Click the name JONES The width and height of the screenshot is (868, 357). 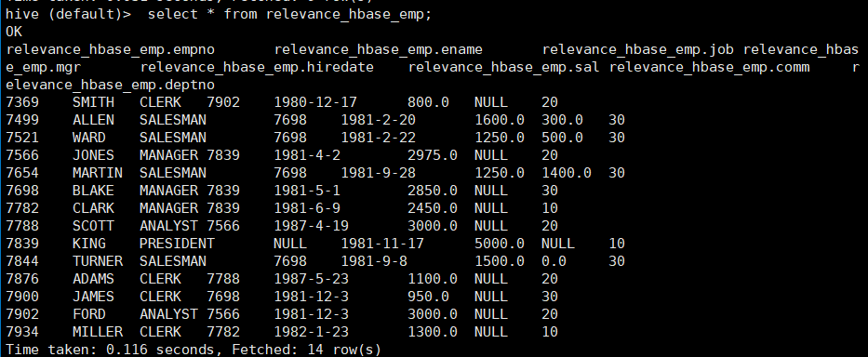[x=93, y=155]
